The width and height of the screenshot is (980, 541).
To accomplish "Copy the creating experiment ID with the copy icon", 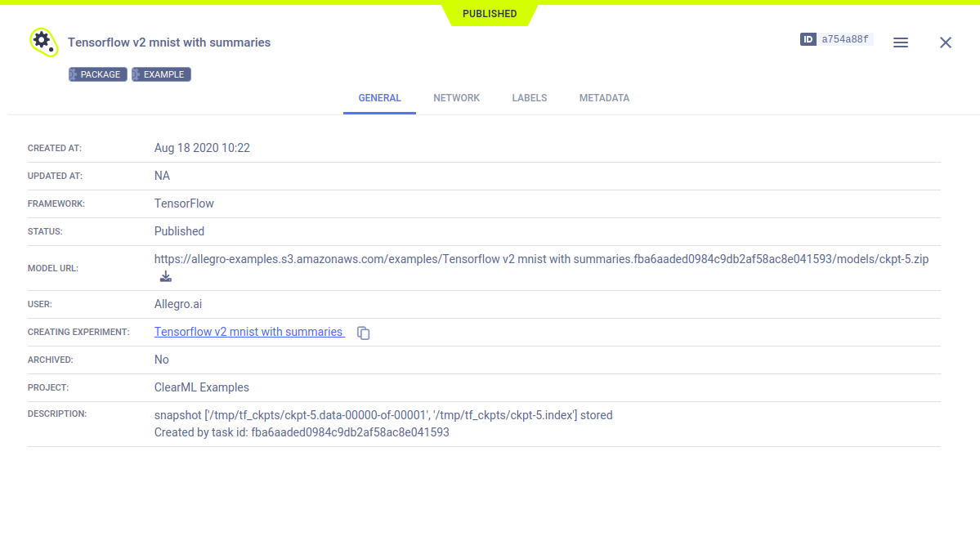I will pos(364,333).
